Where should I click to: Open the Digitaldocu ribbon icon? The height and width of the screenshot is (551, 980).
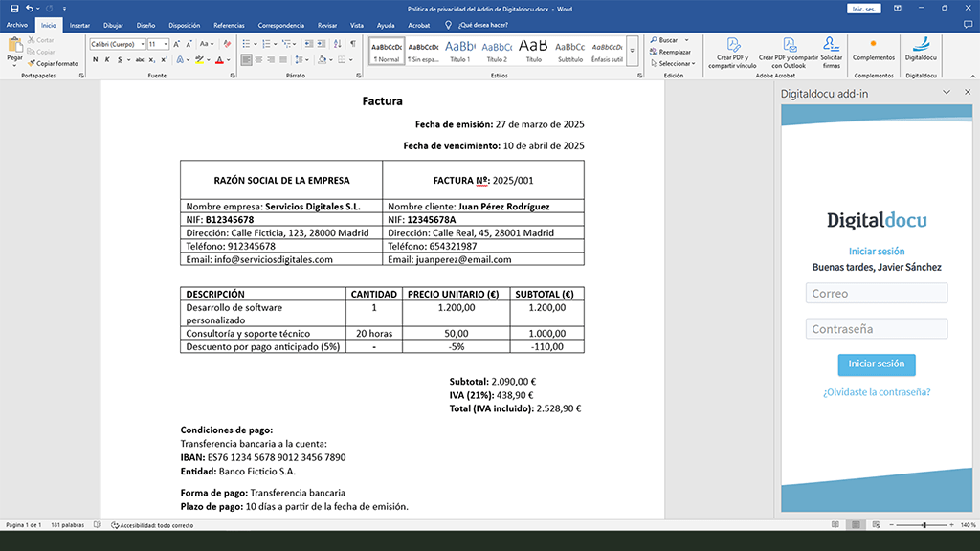(922, 43)
